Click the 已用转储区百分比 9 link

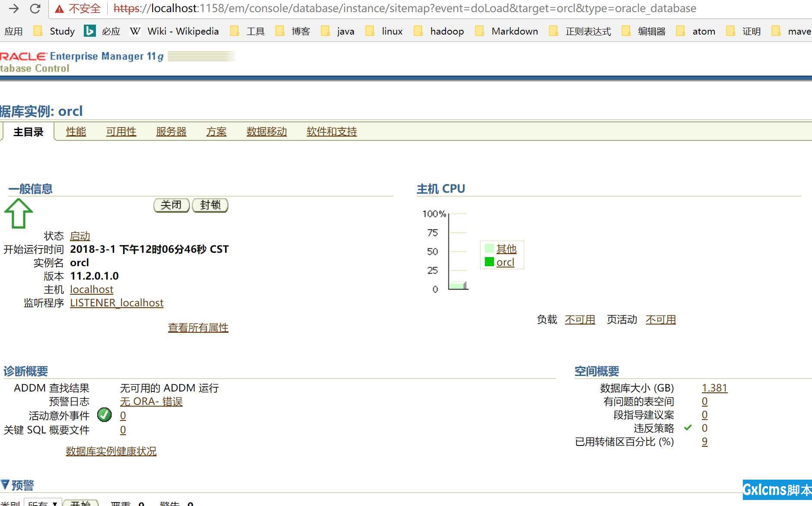click(705, 442)
